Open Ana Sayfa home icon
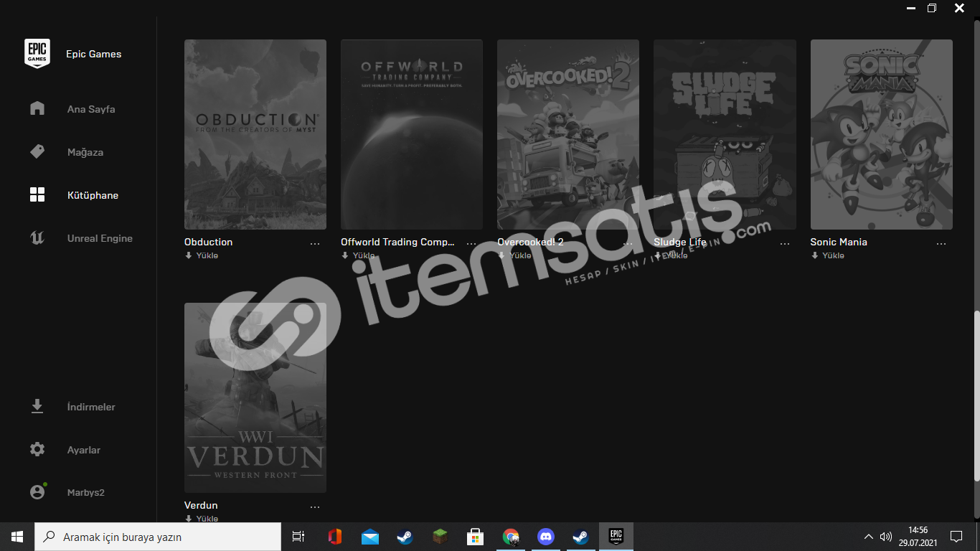 click(x=37, y=108)
